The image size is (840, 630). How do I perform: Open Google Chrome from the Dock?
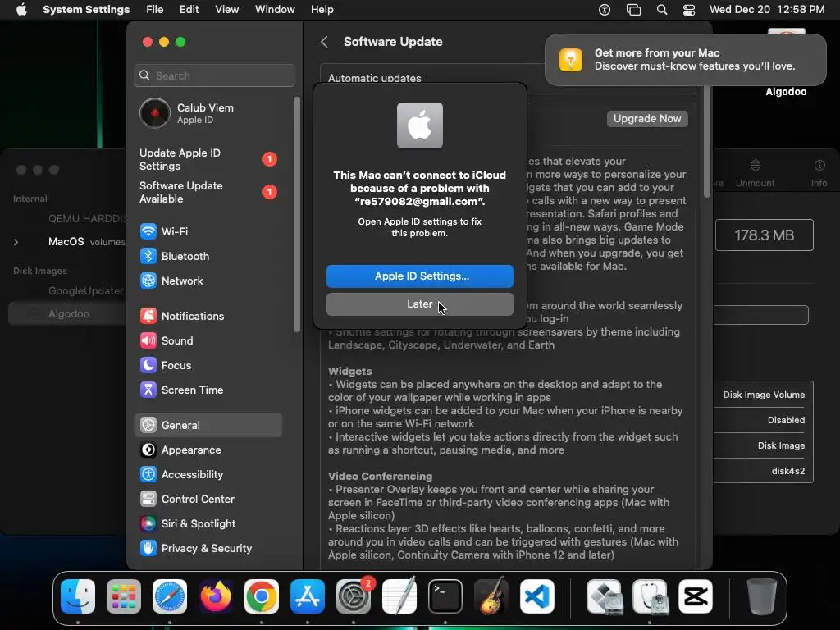(262, 596)
